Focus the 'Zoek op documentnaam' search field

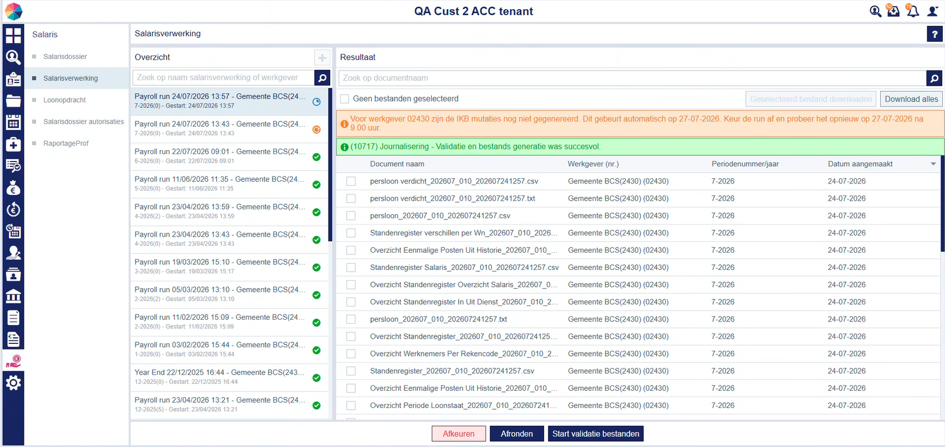(x=632, y=78)
